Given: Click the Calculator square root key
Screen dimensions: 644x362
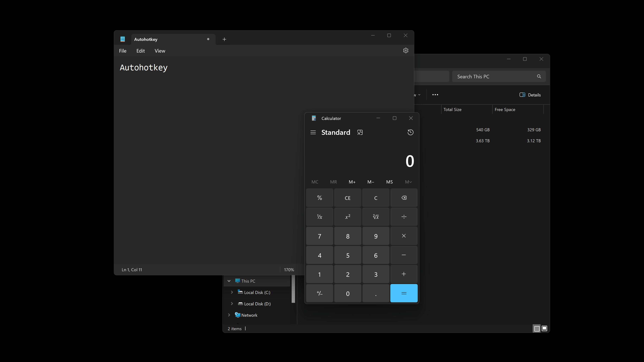Looking at the screenshot, I should click(376, 217).
